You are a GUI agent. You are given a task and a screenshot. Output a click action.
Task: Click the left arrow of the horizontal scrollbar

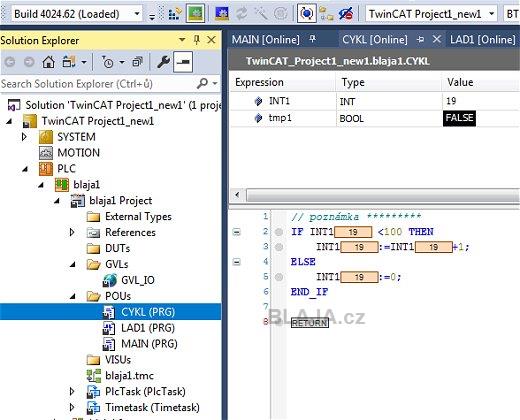237,194
